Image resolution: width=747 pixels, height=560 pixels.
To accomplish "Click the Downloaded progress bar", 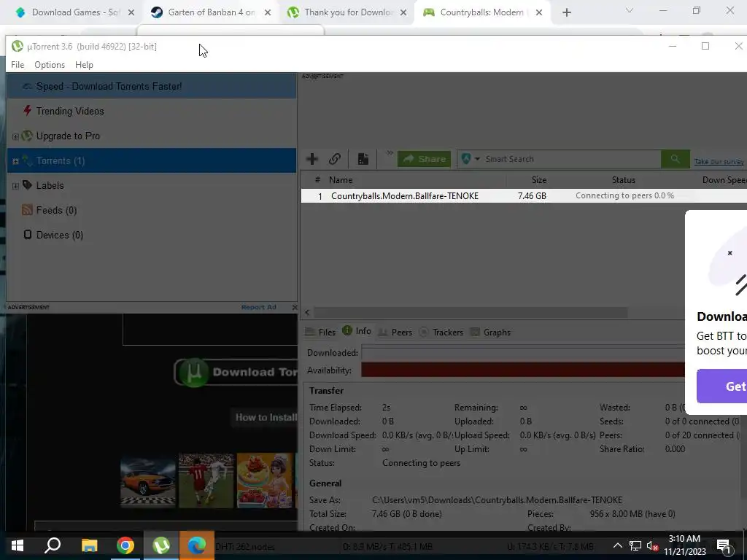I will point(522,353).
